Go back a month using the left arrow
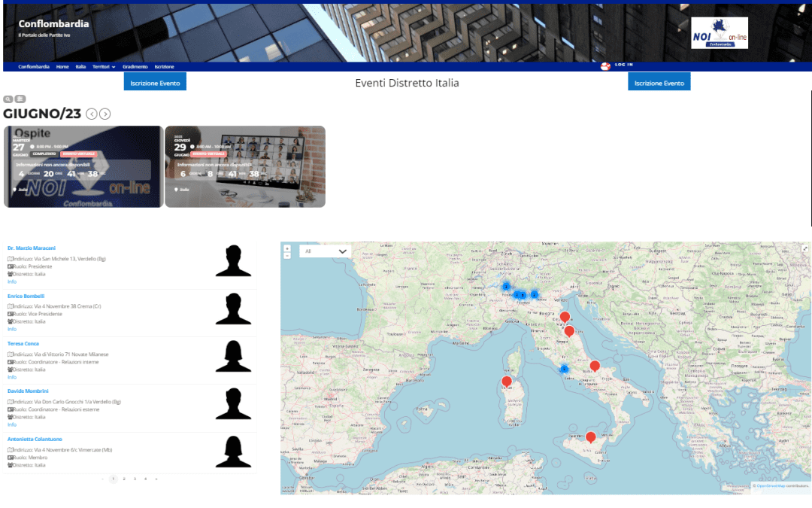The width and height of the screenshot is (812, 508). (91, 113)
